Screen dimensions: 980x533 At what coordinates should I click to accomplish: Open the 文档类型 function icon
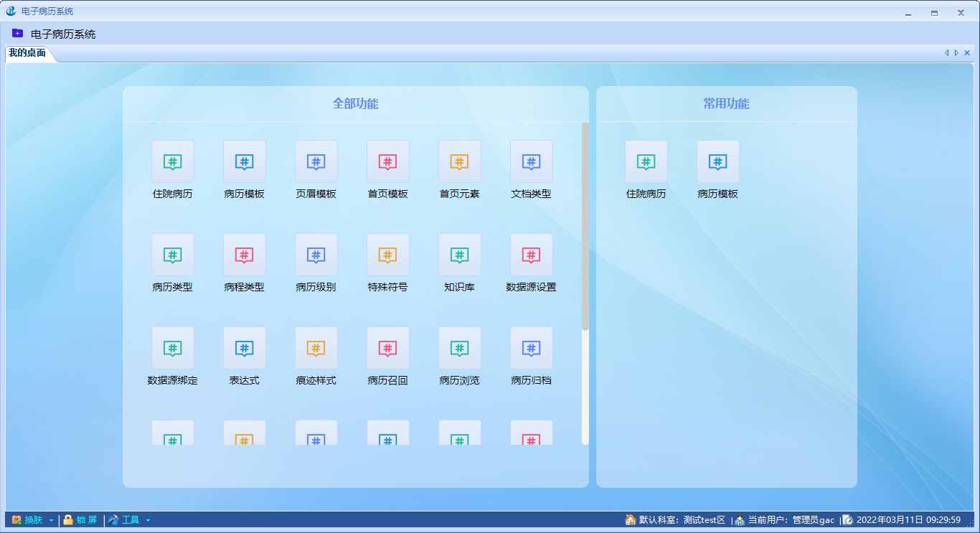tap(532, 162)
